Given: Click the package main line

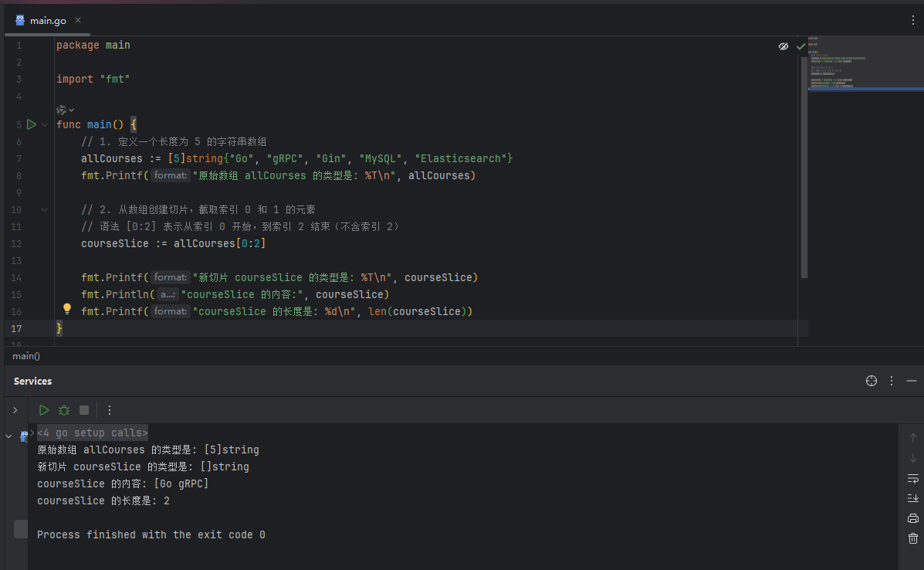Looking at the screenshot, I should click(93, 46).
